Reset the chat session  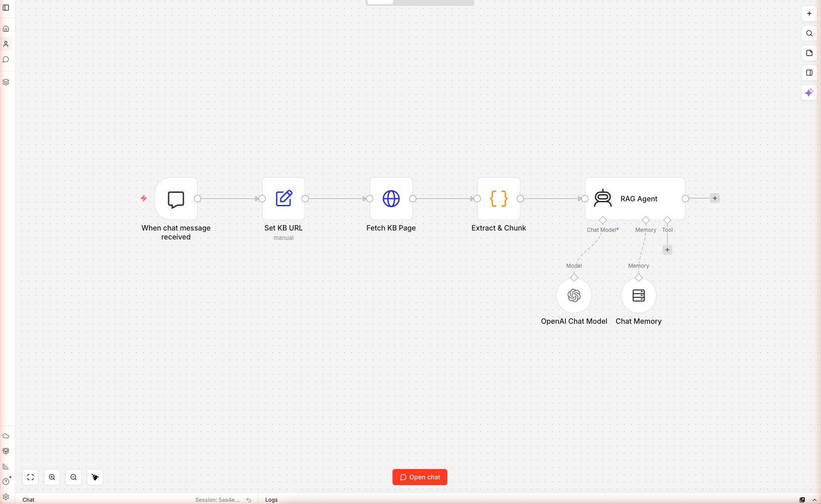[x=249, y=500]
